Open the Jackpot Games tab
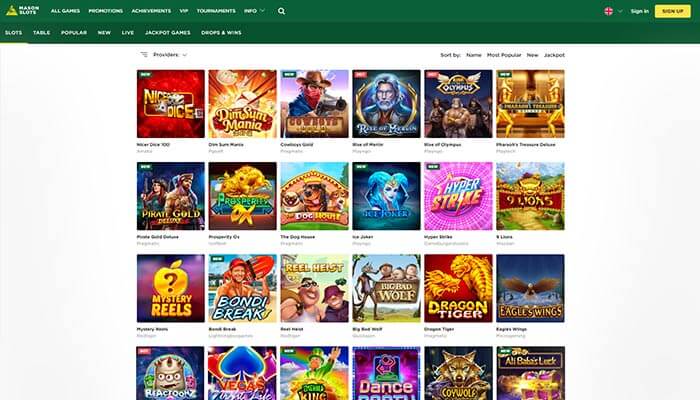The width and height of the screenshot is (700, 400). [167, 33]
